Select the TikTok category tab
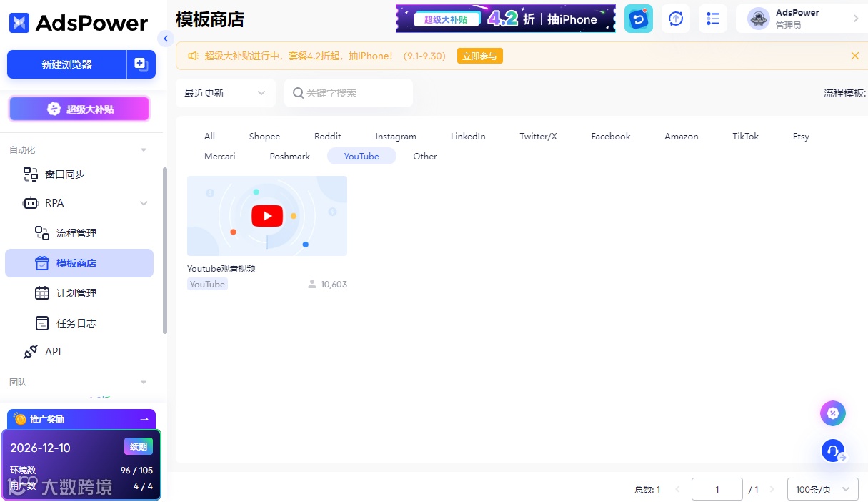 tap(745, 136)
